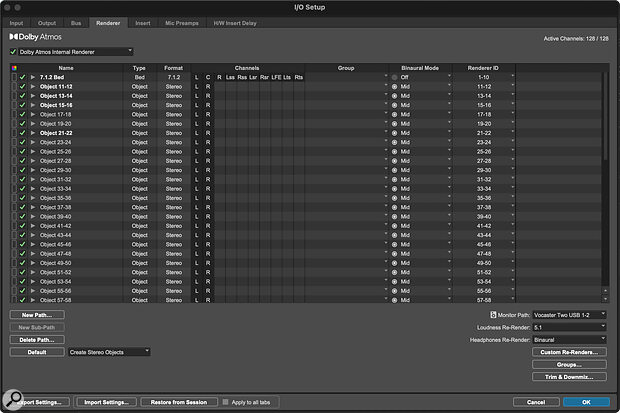
Task: Click the Delete Path button
Action: click(x=37, y=339)
